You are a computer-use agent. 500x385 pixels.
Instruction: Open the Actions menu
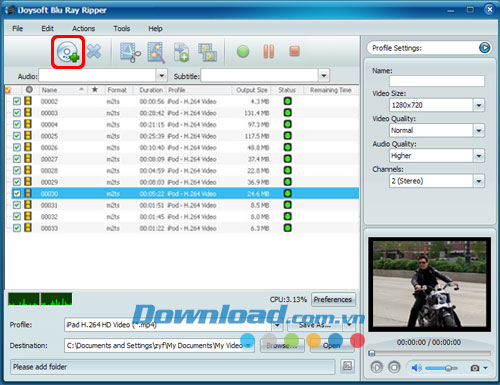[x=83, y=28]
